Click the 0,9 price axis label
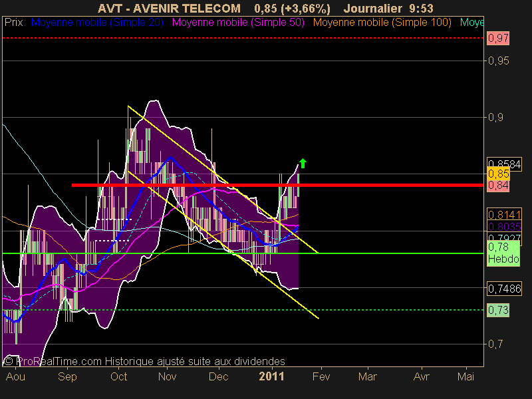This screenshot has height=399, width=532. tap(495, 118)
